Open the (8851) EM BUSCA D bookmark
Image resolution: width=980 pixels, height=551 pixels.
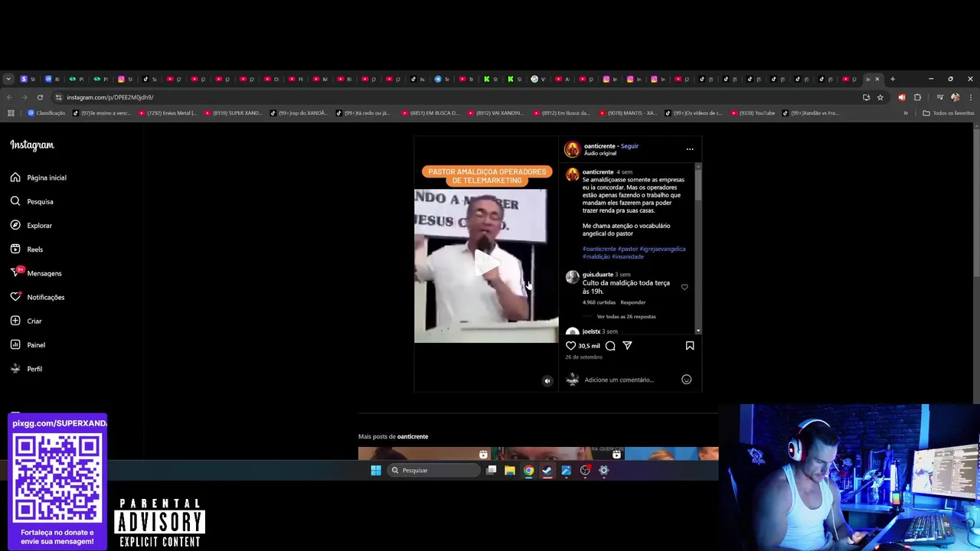tap(430, 113)
